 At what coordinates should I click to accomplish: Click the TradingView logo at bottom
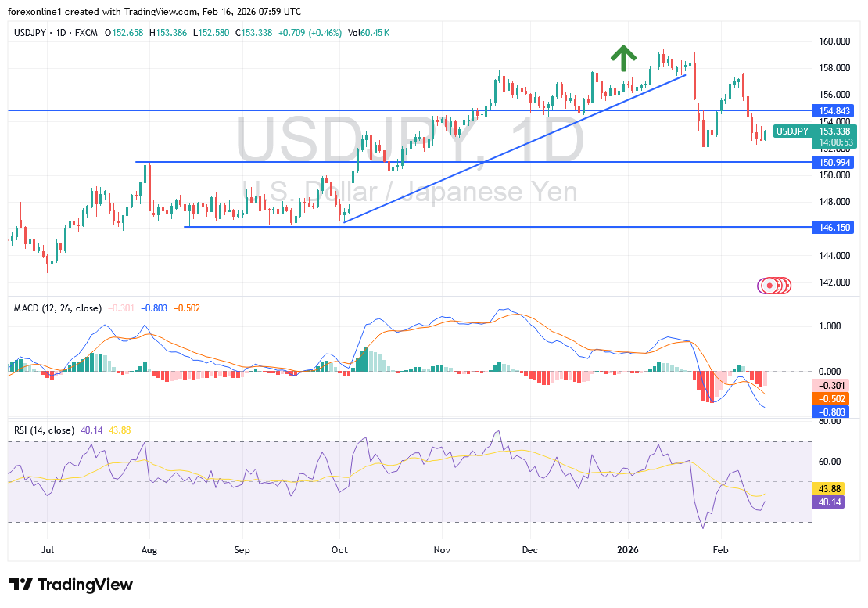click(71, 585)
